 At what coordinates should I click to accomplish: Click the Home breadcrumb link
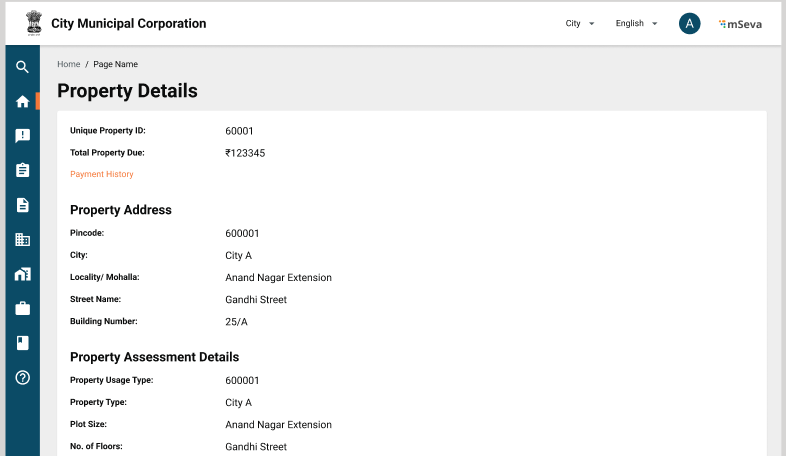pos(68,64)
